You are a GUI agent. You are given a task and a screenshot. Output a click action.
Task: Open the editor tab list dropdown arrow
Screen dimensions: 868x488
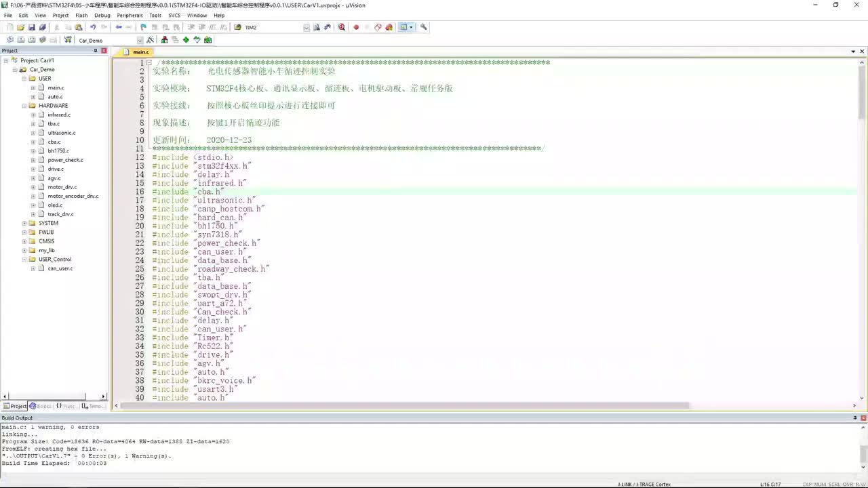[x=853, y=52]
